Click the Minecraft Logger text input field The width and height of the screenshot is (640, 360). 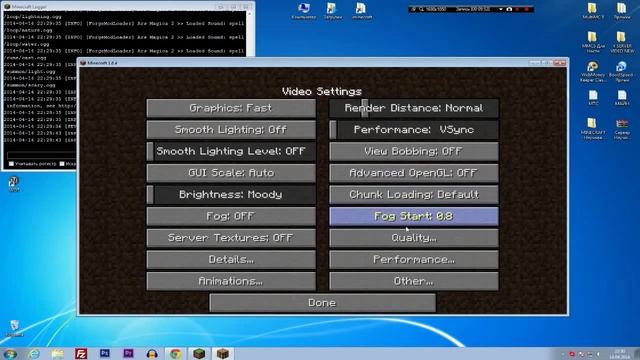pyautogui.click(x=42, y=156)
